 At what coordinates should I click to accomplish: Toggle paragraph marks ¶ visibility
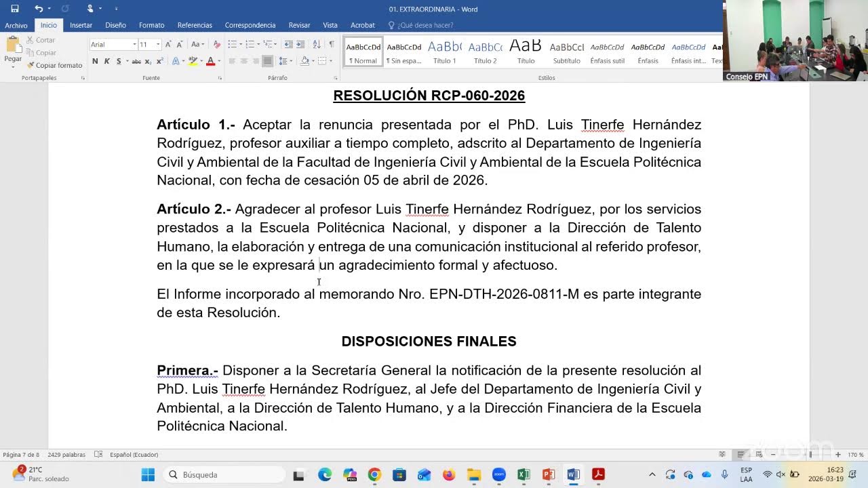click(x=332, y=44)
